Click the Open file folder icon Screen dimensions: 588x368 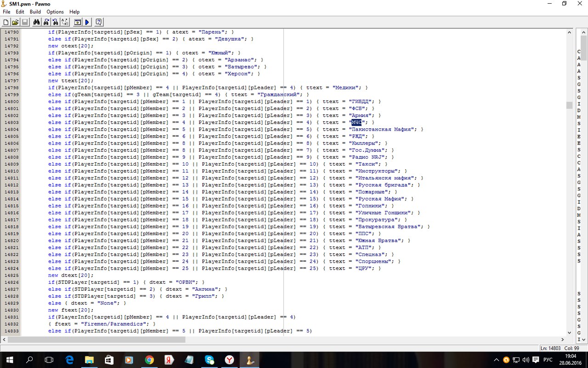pos(15,22)
